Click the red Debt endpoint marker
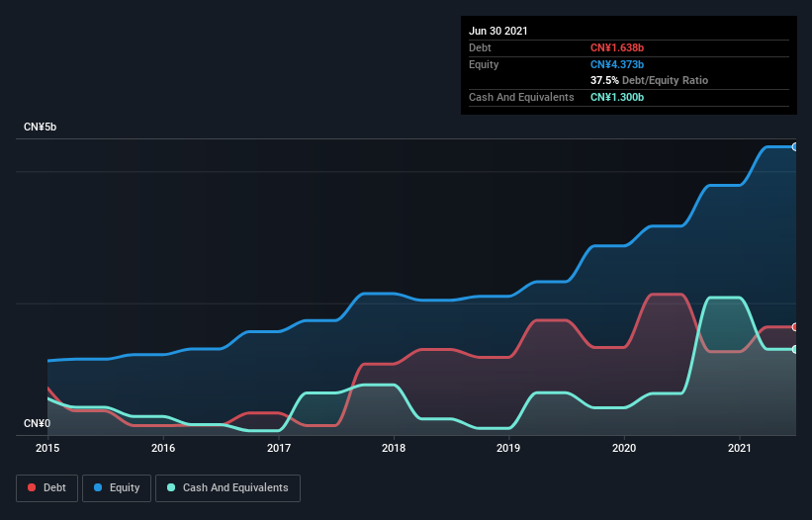This screenshot has height=520, width=812. point(795,327)
